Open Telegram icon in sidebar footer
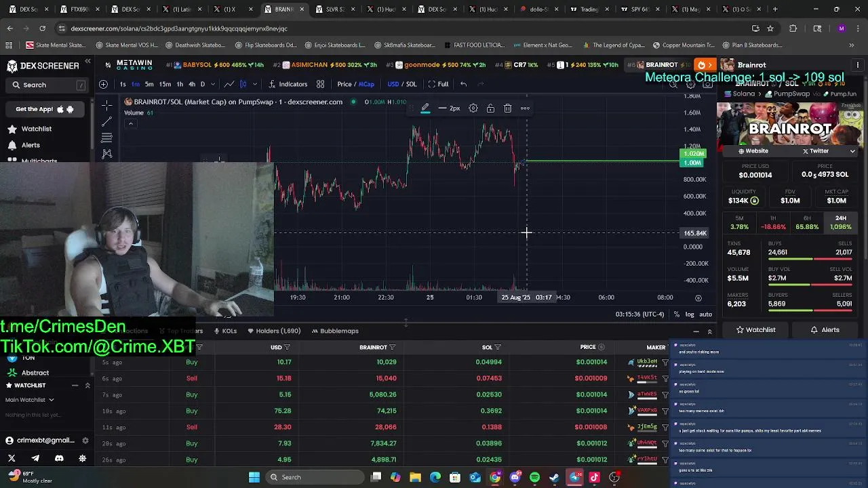Viewport: 868px width, 488px height. [35, 458]
